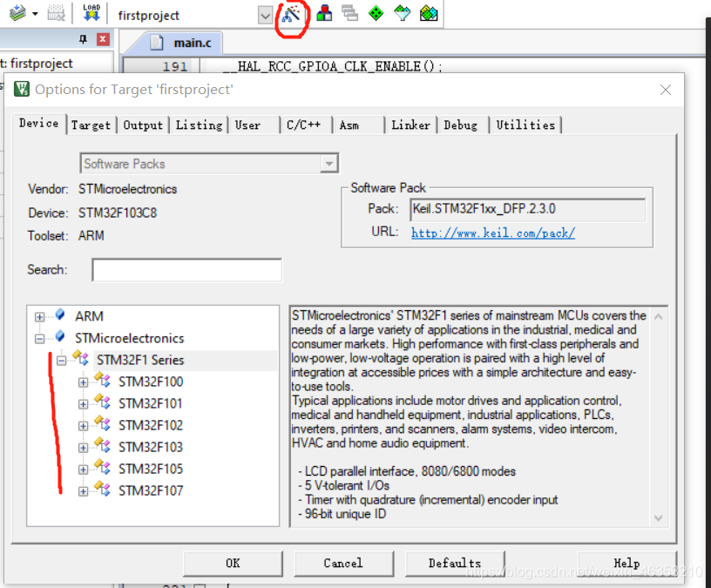Screen dimensions: 711x588
Task: Click the STMicroelectronics vendor blue icon
Action: click(x=60, y=336)
